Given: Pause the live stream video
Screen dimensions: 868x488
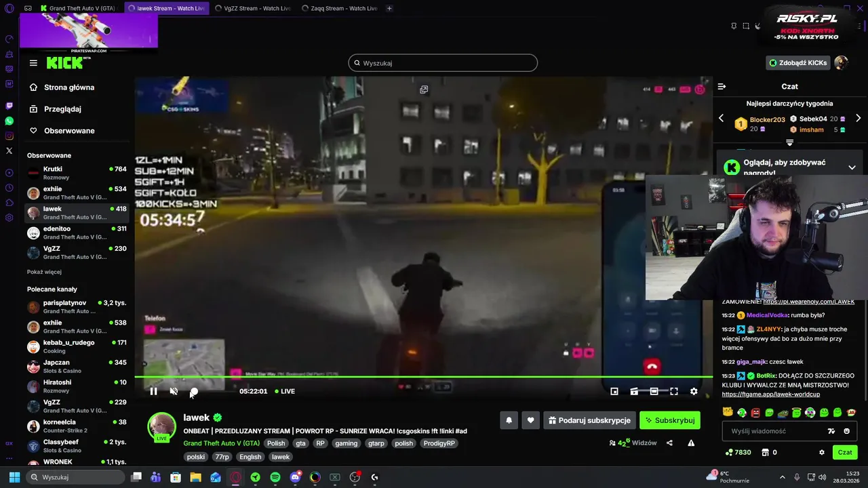Looking at the screenshot, I should click(x=153, y=391).
